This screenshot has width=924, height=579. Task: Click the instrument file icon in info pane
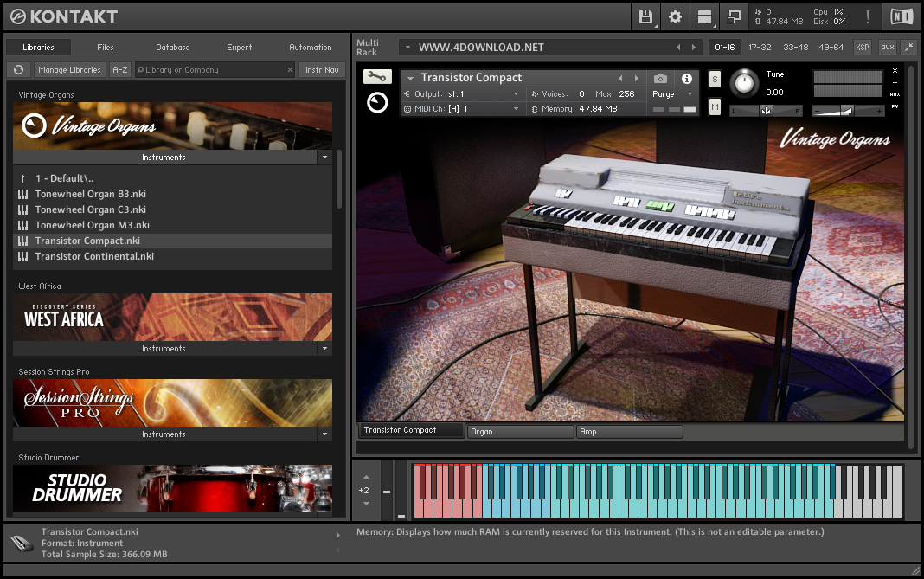22,543
